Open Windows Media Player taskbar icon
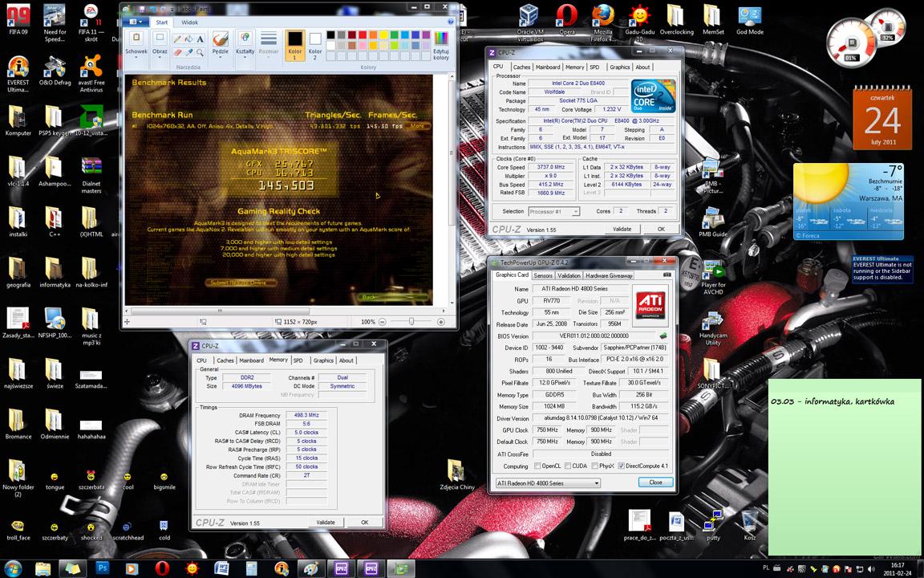The width and height of the screenshot is (924, 578). click(x=132, y=568)
